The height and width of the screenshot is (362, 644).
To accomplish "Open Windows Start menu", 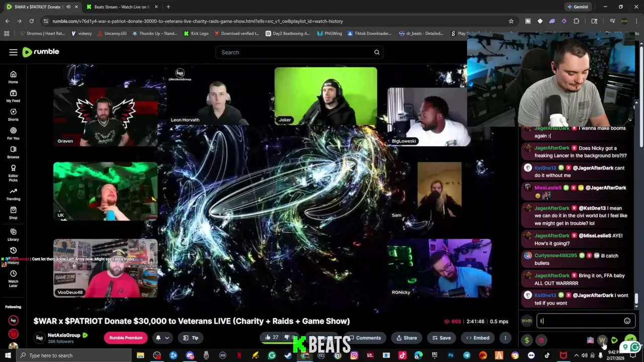I will (9, 355).
